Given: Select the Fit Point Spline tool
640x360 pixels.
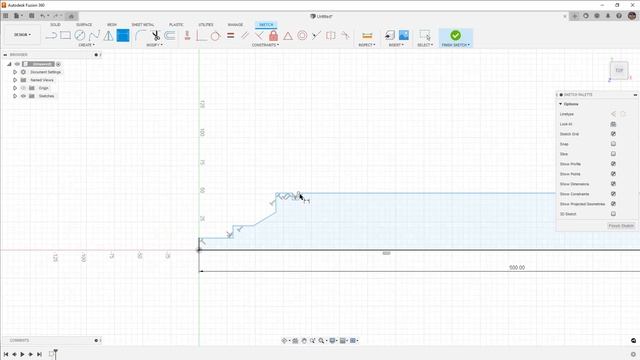Looking at the screenshot, I should pyautogui.click(x=94, y=36).
